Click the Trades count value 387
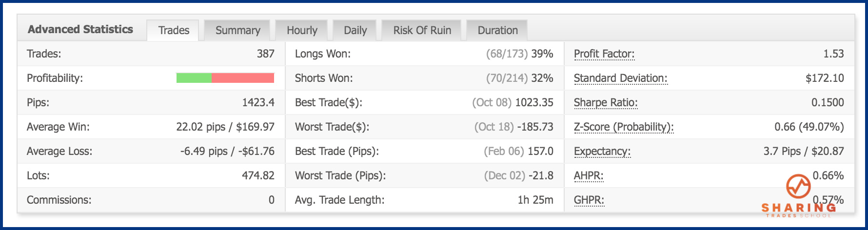Image resolution: width=868 pixels, height=230 pixels. click(x=266, y=54)
